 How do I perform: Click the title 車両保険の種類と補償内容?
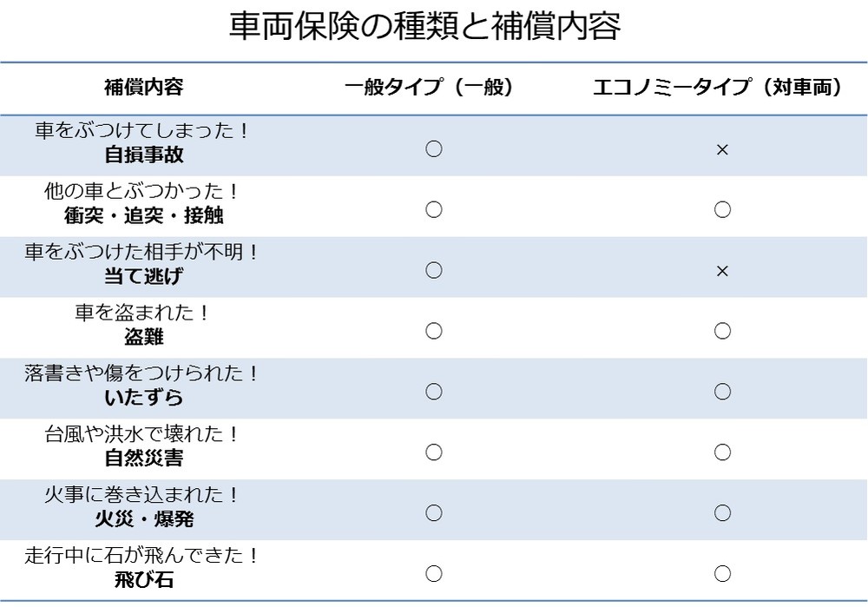pyautogui.click(x=425, y=27)
